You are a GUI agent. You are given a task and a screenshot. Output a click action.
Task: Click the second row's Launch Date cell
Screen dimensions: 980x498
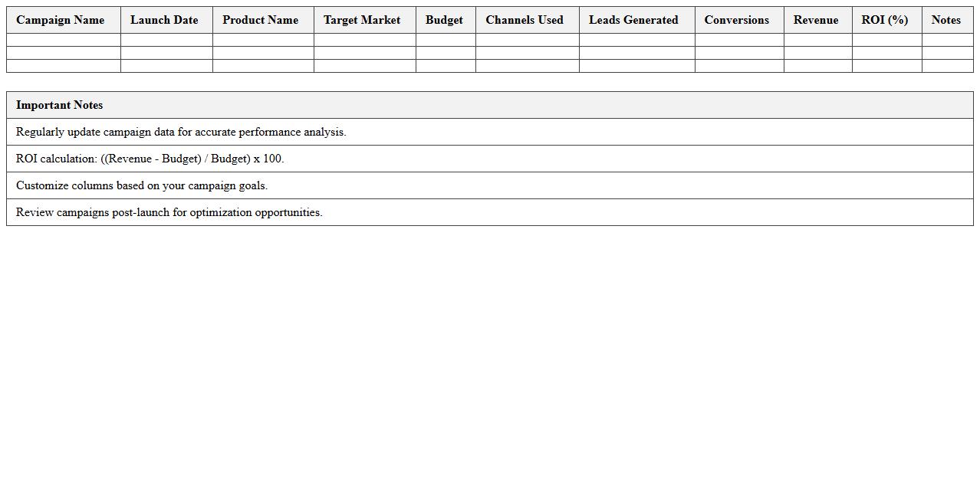coord(164,53)
